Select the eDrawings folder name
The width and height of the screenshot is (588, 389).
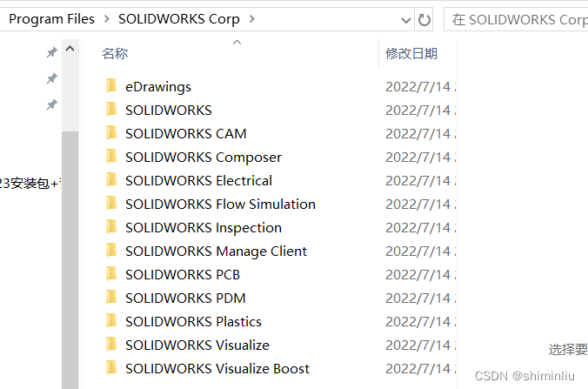click(158, 87)
